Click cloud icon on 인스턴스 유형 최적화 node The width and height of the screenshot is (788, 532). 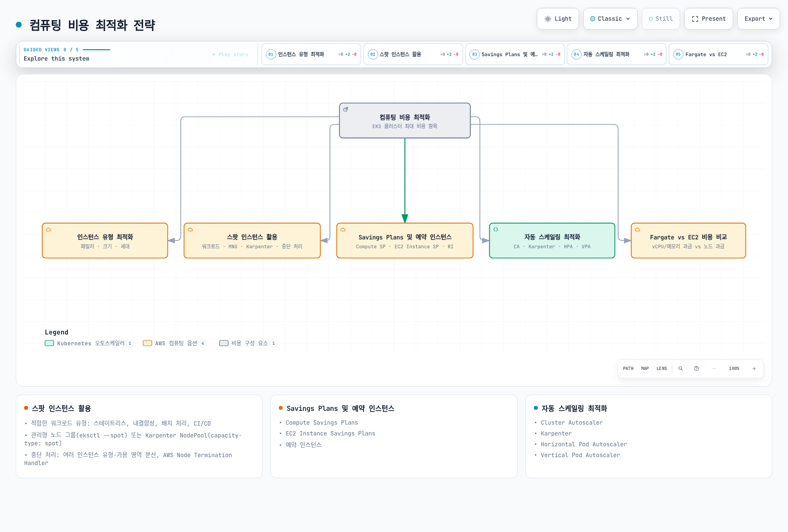(49, 230)
